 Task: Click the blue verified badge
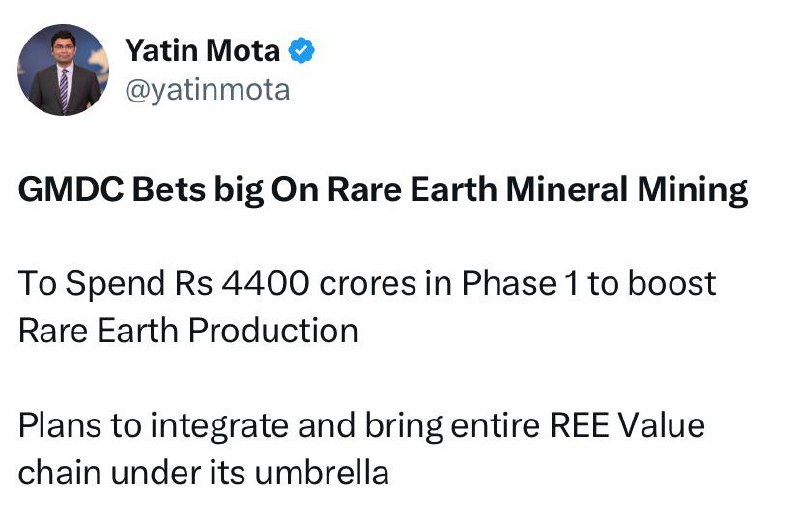(x=302, y=49)
